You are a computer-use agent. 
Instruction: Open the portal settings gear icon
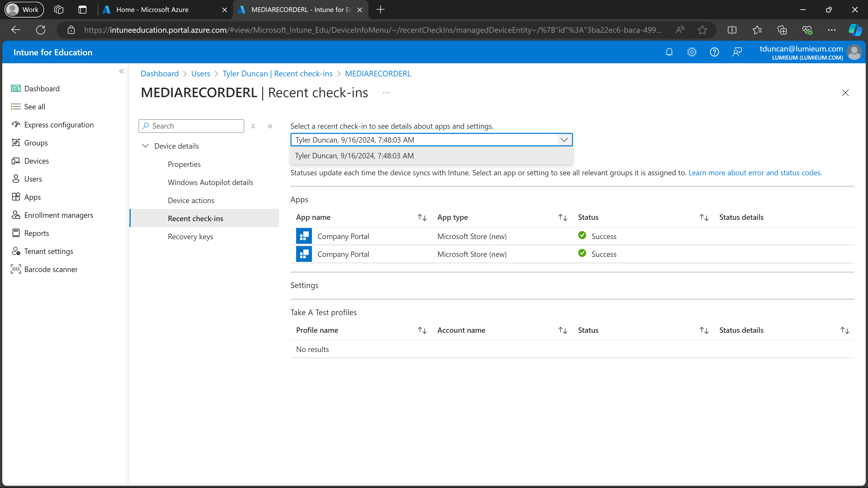692,52
